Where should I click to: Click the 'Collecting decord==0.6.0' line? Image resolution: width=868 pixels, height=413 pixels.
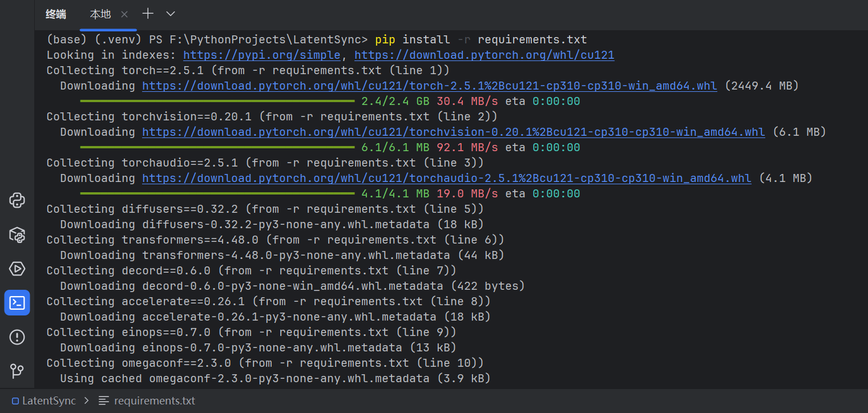(252, 271)
